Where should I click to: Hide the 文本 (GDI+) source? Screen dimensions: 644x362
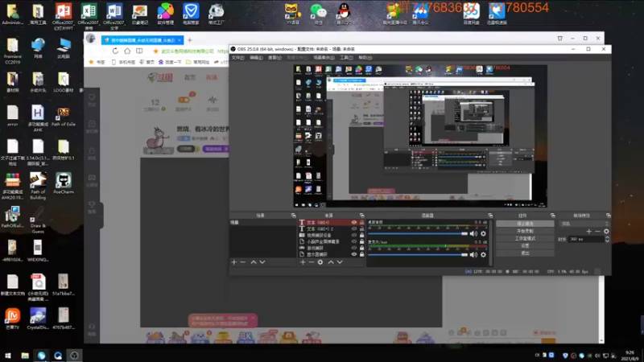pyautogui.click(x=354, y=223)
